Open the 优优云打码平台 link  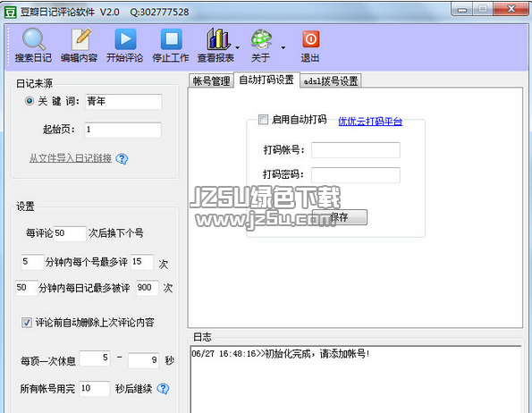click(370, 121)
